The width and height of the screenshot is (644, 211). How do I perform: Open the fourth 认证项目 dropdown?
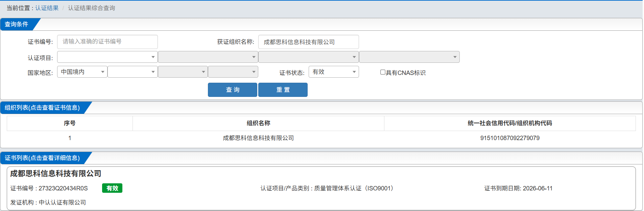[x=409, y=57]
